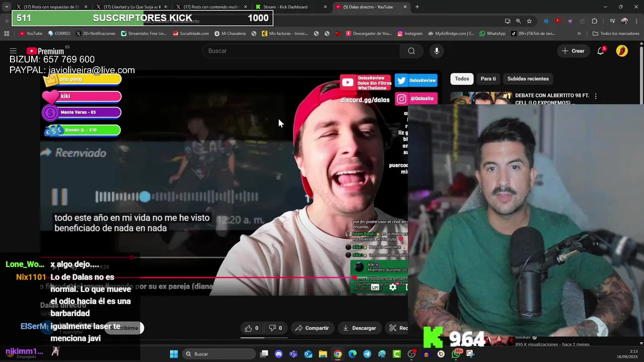Open options for the DEBATE CON ALBERTITO video
The width and height of the screenshot is (644, 362).
pos(596,96)
